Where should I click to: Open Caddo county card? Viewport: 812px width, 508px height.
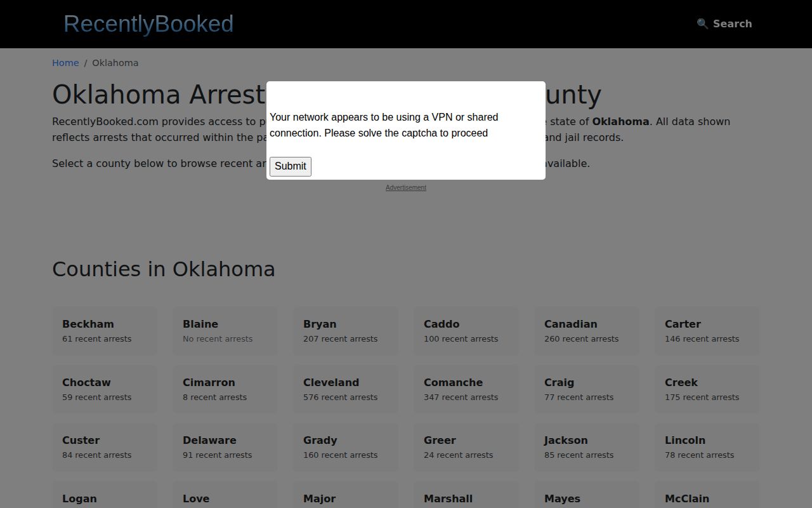click(466, 331)
